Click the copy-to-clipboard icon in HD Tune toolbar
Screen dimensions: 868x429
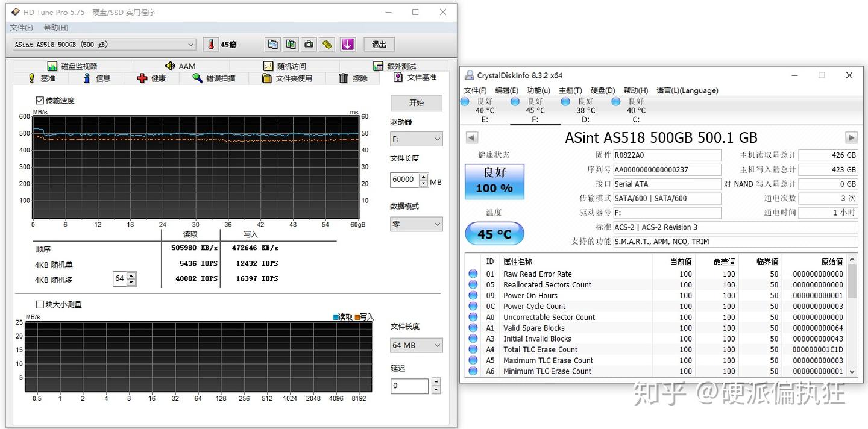pos(272,44)
